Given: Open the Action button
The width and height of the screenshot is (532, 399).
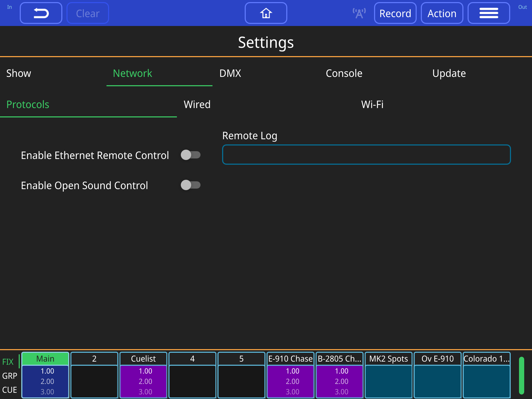Looking at the screenshot, I should pyautogui.click(x=442, y=13).
